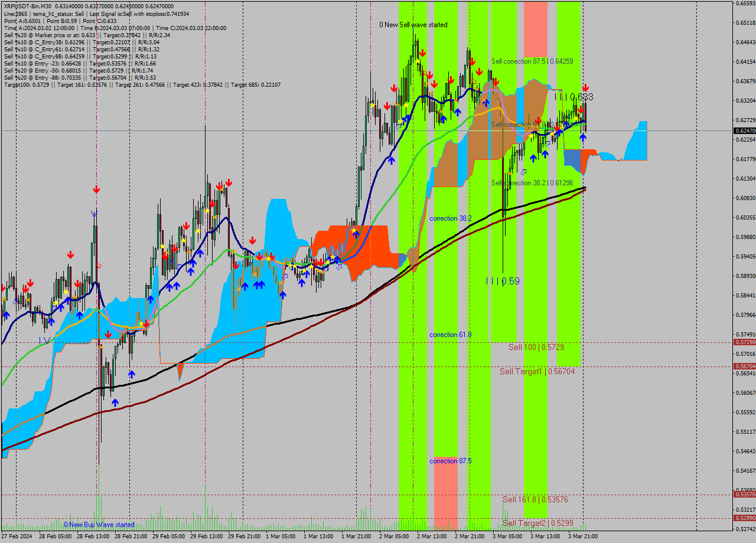The height and width of the screenshot is (543, 756).
Task: Click the 0.6320 price axis label
Action: 745,101
